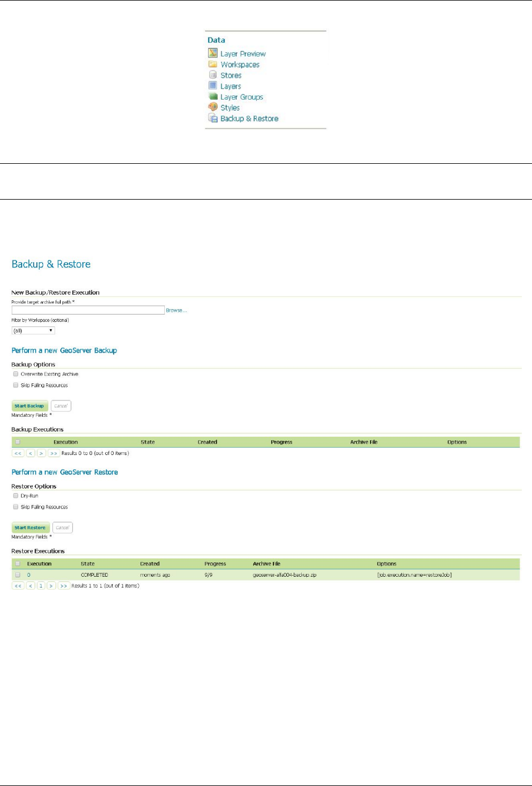Go to first page of Backup Executions
Screen dimensions: 532x786
(x=18, y=453)
